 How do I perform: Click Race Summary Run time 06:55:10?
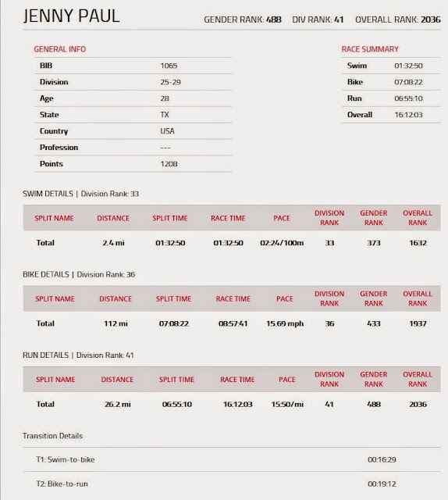408,98
